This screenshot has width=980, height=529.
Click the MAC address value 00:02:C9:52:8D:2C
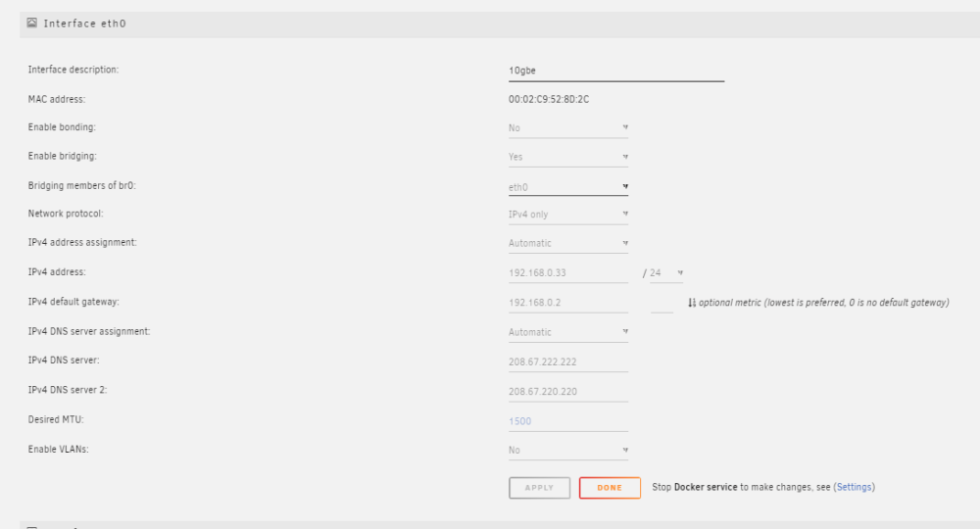[x=549, y=99]
